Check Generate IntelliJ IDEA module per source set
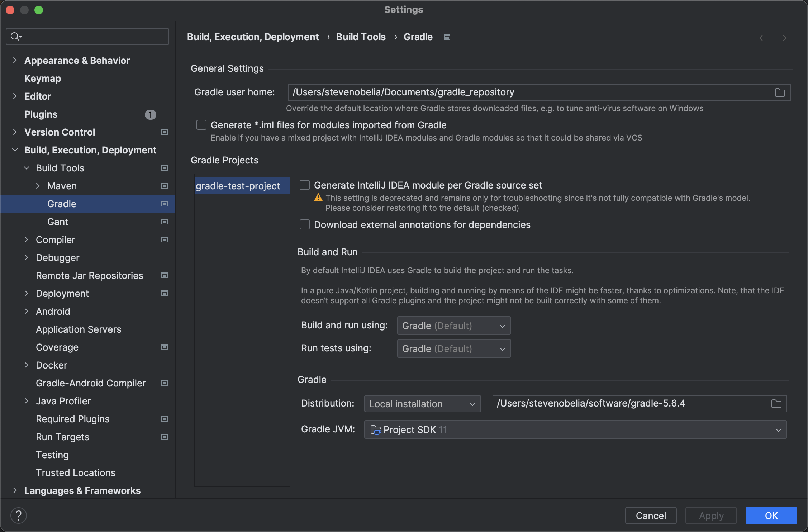The height and width of the screenshot is (532, 808). tap(305, 185)
